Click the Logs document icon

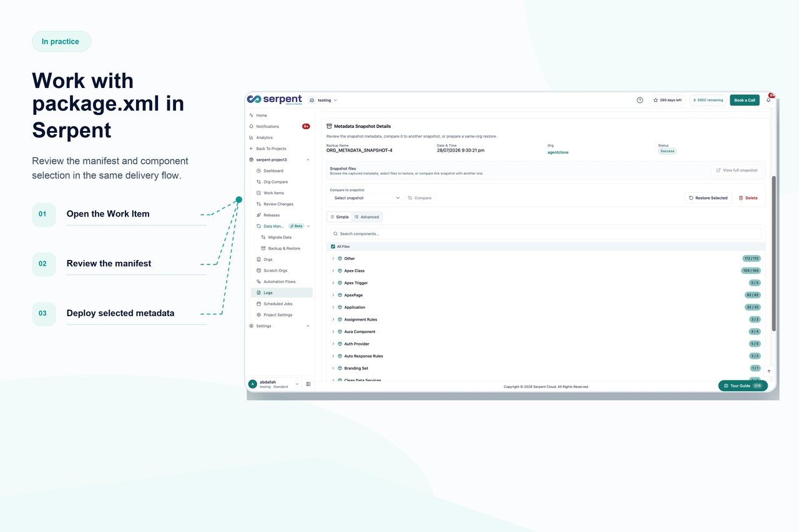pos(258,293)
